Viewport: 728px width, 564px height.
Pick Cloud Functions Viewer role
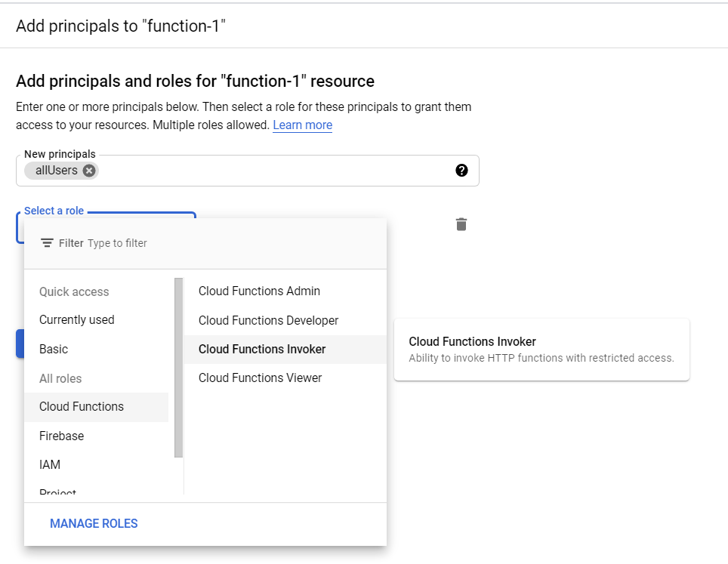(260, 378)
